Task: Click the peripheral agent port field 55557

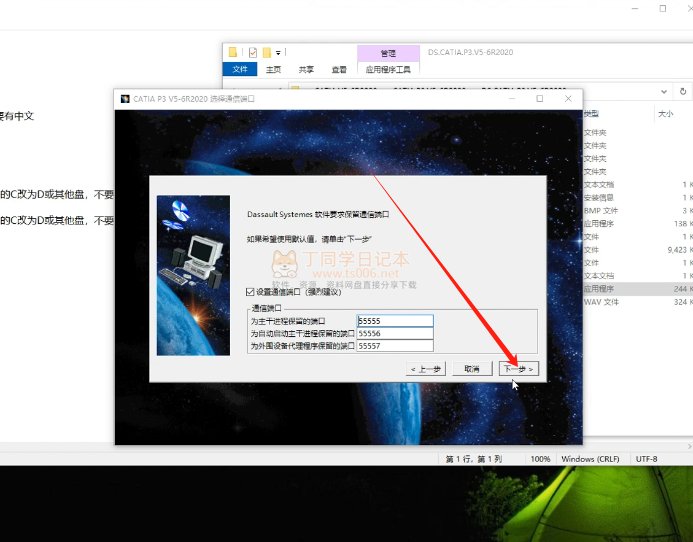Action: point(395,346)
